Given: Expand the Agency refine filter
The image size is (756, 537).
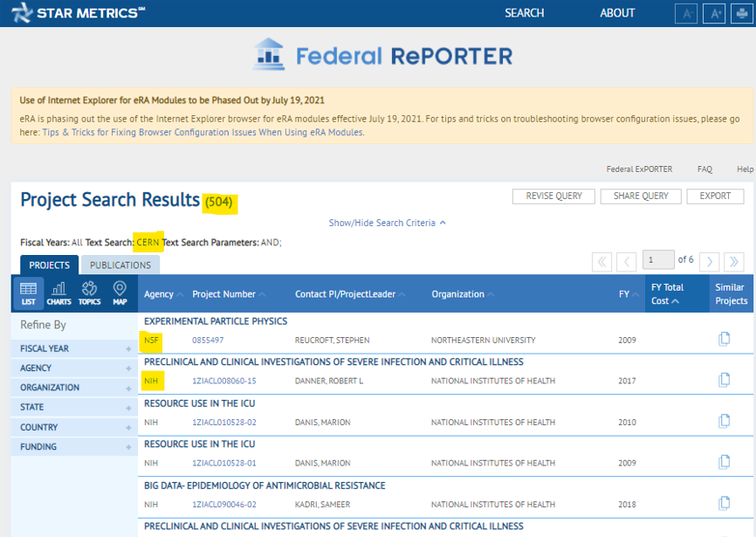Looking at the screenshot, I should click(x=75, y=368).
